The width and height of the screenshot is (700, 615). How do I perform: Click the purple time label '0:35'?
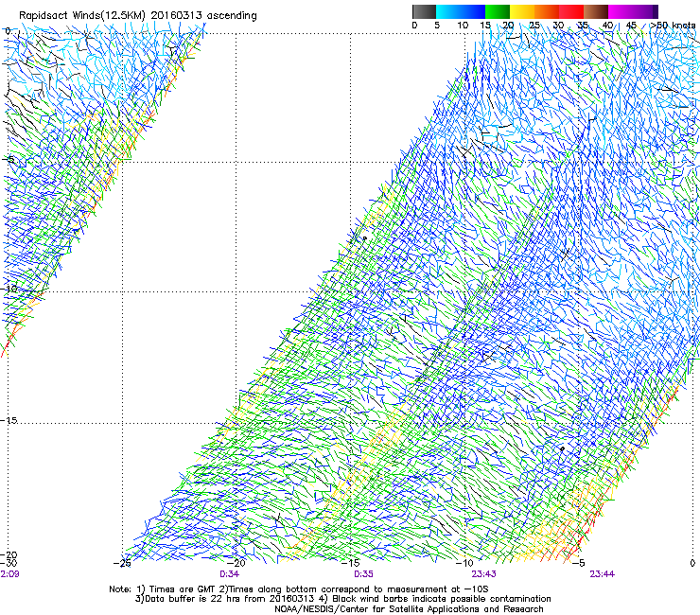pyautogui.click(x=363, y=574)
